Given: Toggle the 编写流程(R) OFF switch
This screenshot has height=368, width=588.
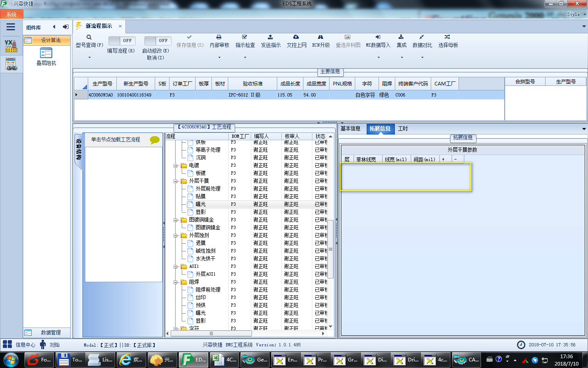Looking at the screenshot, I should [122, 40].
